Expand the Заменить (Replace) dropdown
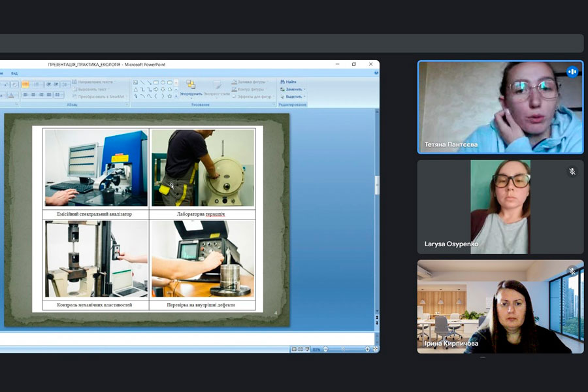This screenshot has height=392, width=588. [x=304, y=89]
